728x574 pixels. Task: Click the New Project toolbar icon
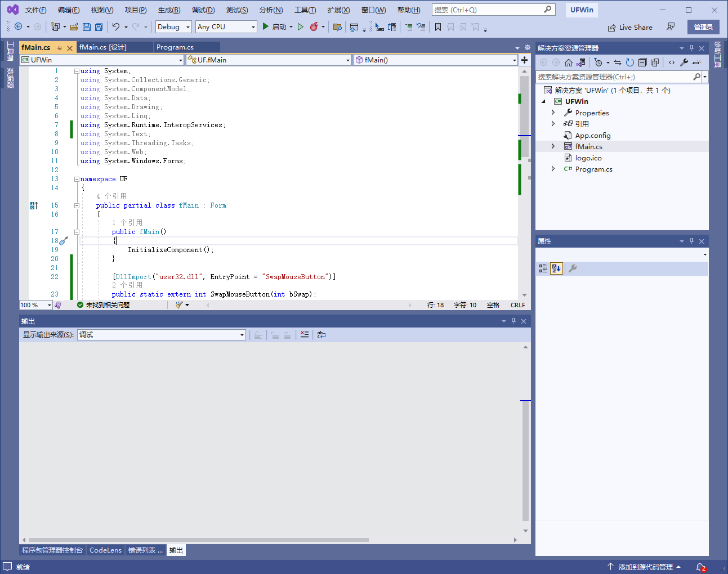(55, 26)
